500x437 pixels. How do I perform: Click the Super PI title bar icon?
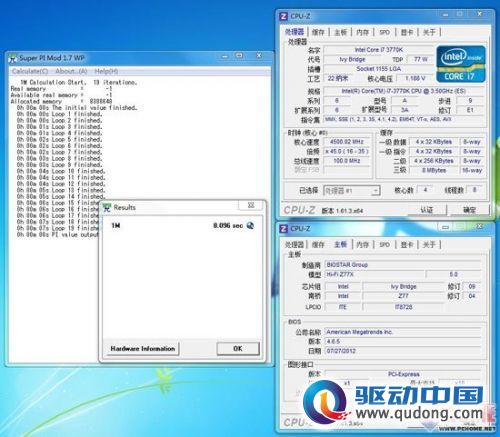pos(13,58)
